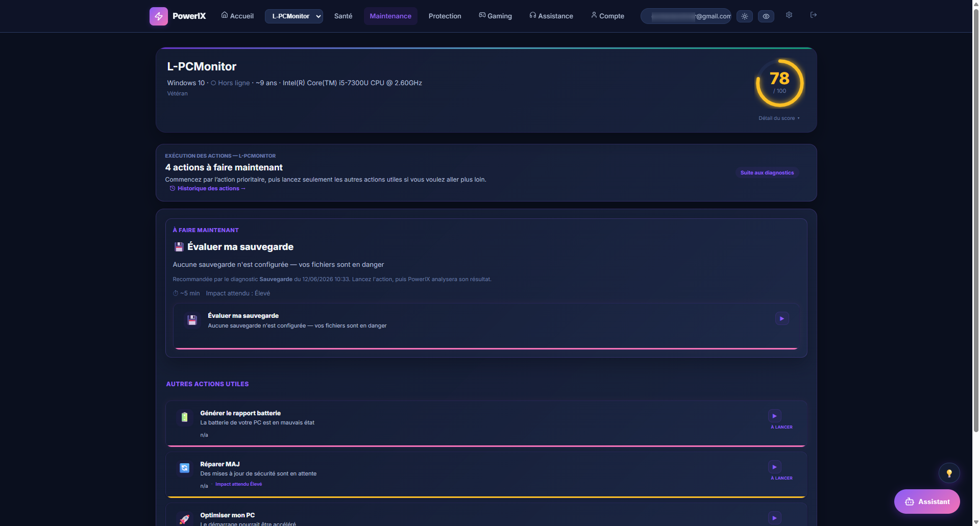Expand Détail du score

pos(779,118)
